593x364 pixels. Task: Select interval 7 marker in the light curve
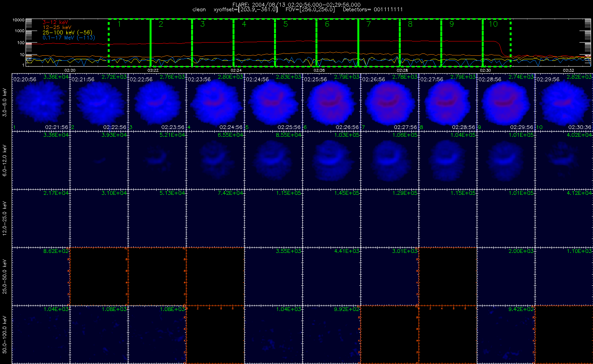[369, 24]
